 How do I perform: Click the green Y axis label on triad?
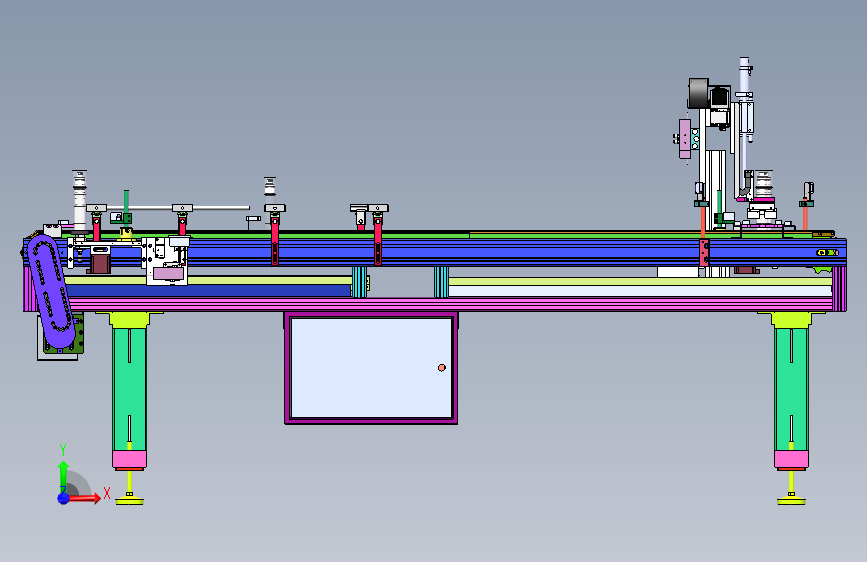(x=63, y=449)
